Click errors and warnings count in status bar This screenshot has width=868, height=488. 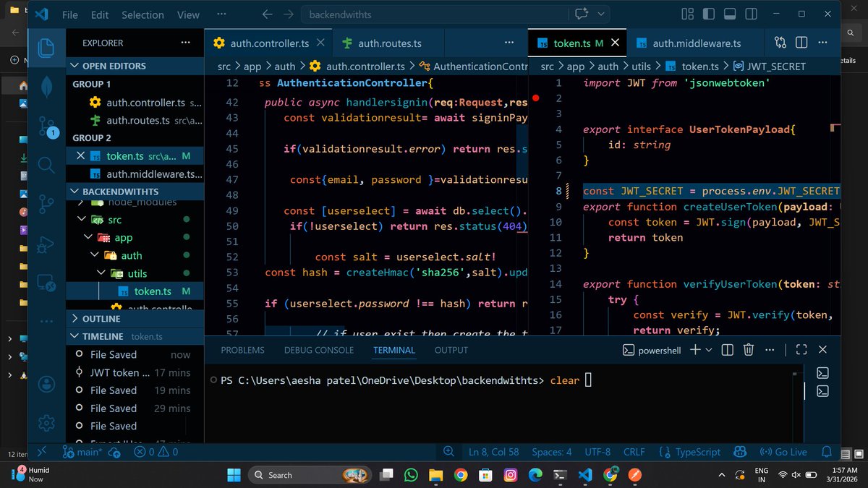click(x=156, y=452)
